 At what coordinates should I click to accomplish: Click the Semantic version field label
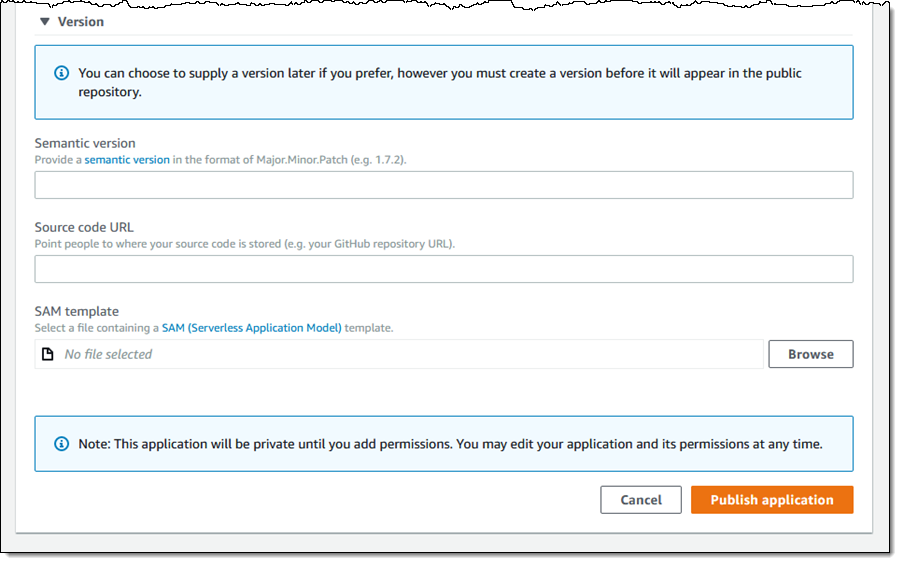point(85,144)
